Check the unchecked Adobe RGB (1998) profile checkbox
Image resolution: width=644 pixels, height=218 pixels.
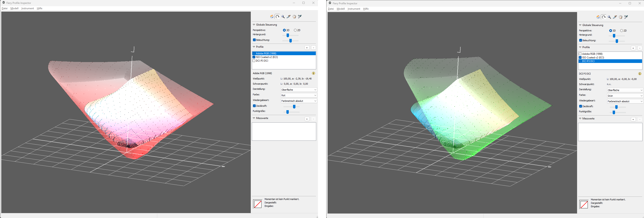point(580,54)
